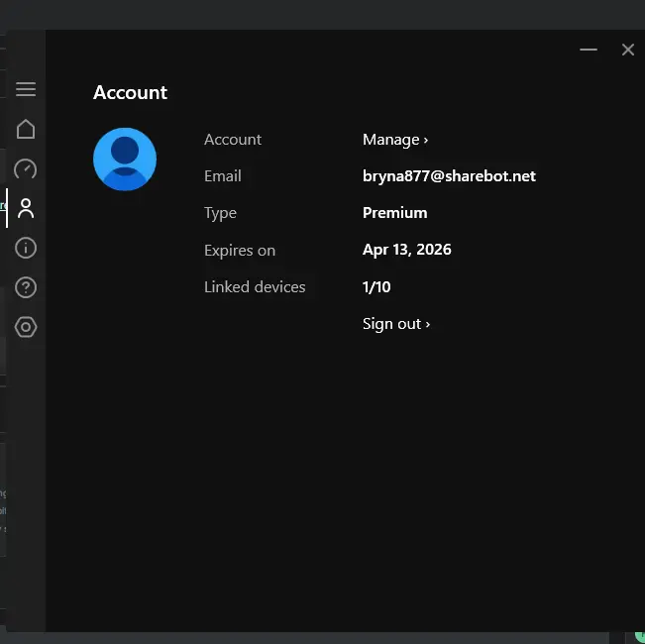Minimize the account window
645x644 pixels.
(x=589, y=50)
